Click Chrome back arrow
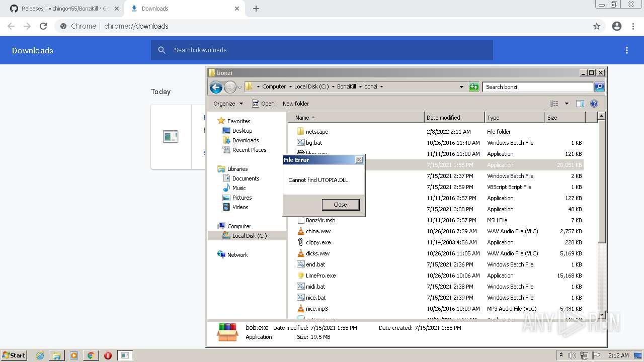Viewport: 644px width, 362px height. 11,26
